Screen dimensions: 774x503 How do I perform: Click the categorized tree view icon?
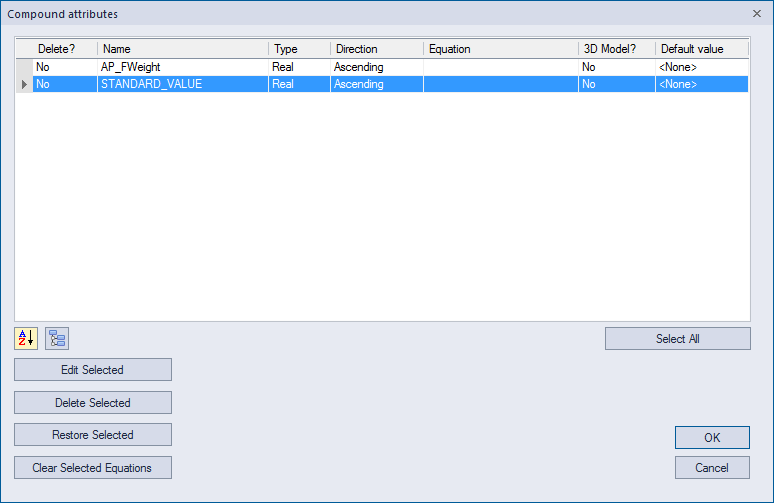click(57, 339)
